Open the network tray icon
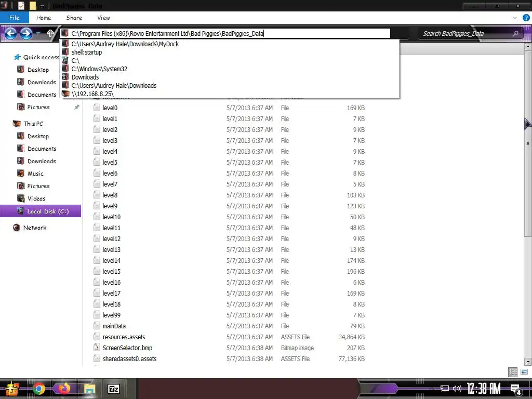532x399 pixels. pos(445,389)
